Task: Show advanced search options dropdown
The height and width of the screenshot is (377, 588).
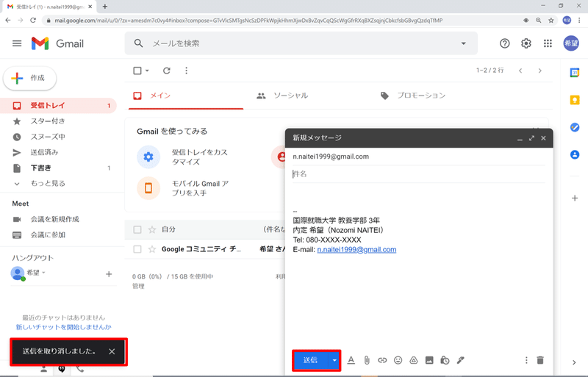Action: 464,43
